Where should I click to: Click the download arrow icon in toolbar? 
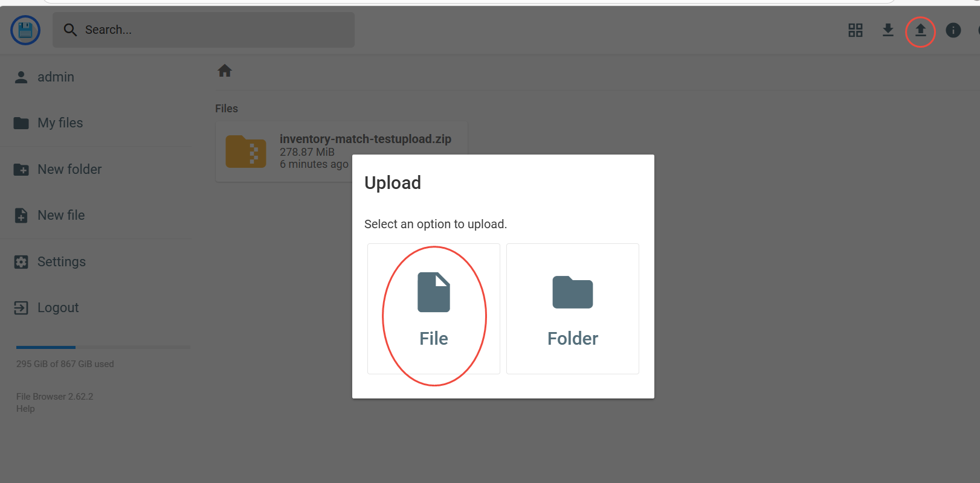coord(888,30)
